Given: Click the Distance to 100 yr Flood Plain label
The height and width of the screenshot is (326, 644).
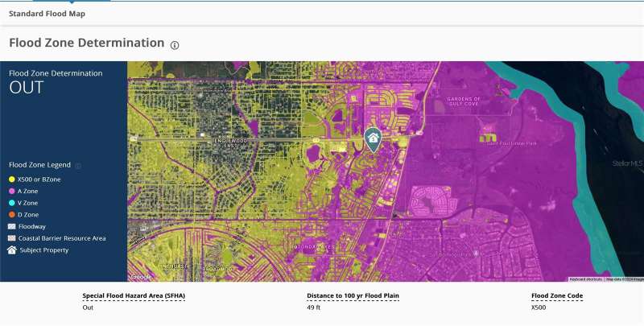Looking at the screenshot, I should pyautogui.click(x=353, y=296).
